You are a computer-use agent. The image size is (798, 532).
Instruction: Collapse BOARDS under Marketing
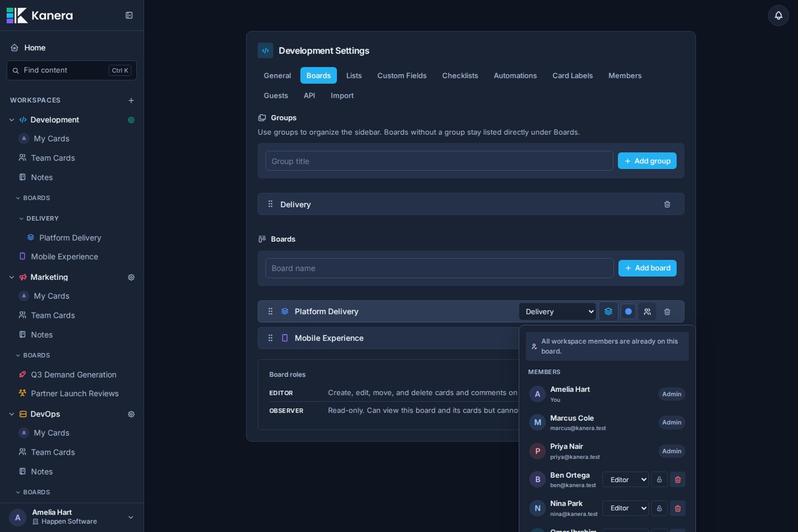point(18,355)
